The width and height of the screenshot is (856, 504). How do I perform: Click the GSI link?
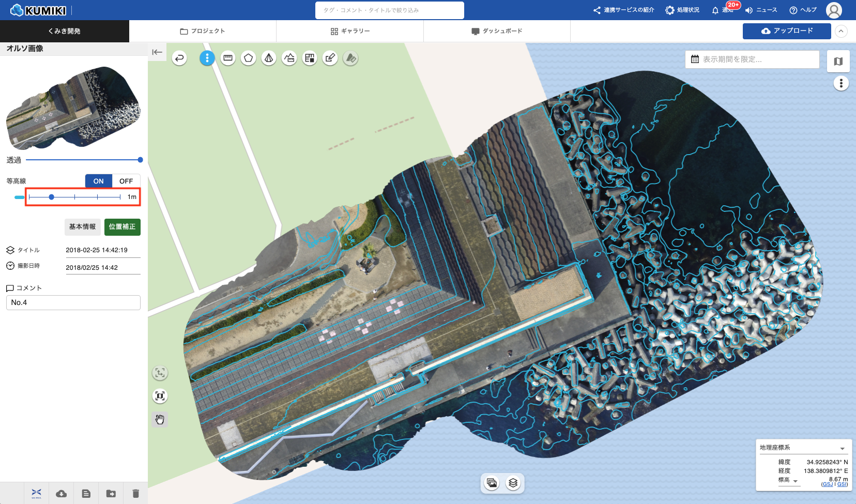843,484
